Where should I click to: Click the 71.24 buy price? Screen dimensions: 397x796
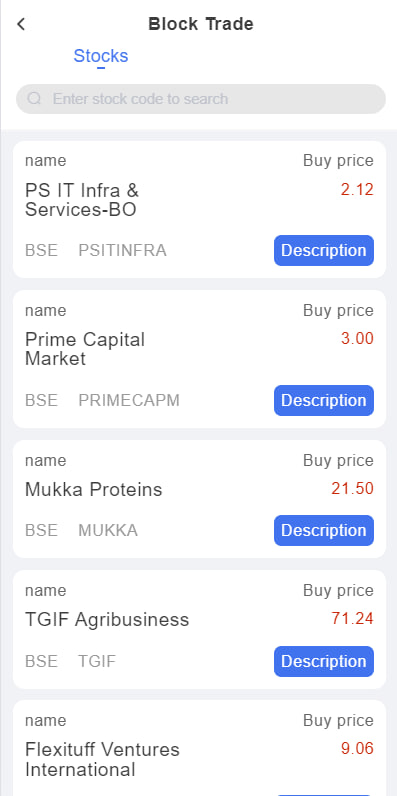pos(352,618)
